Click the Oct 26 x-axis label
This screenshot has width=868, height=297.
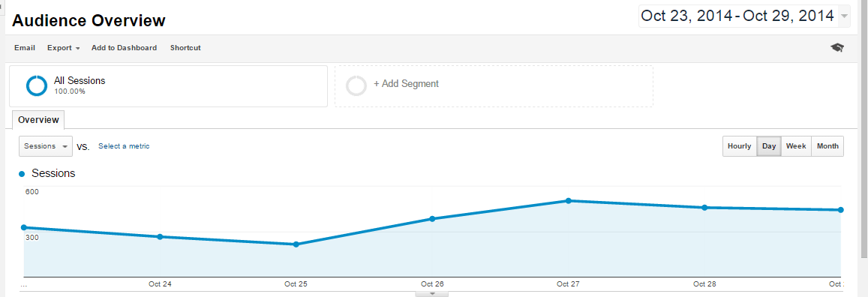[432, 284]
